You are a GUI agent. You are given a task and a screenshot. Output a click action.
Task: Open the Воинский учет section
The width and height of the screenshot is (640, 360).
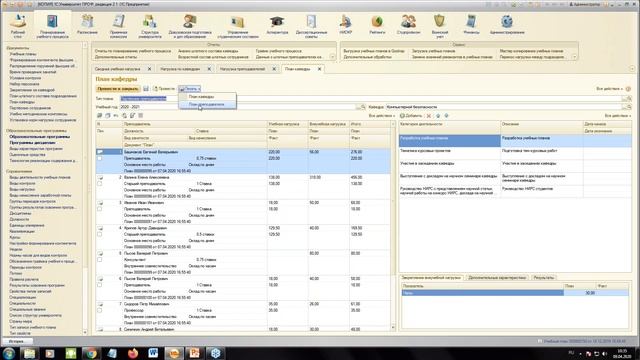[x=440, y=25]
